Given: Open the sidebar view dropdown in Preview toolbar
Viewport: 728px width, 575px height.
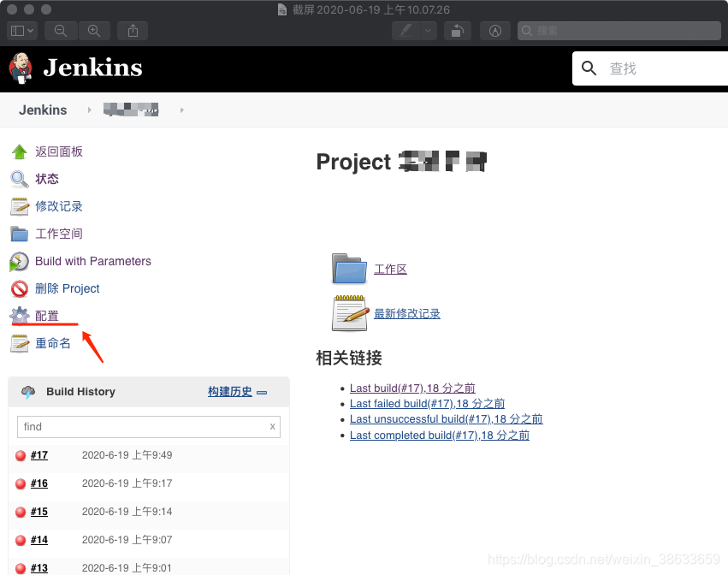Looking at the screenshot, I should (22, 31).
